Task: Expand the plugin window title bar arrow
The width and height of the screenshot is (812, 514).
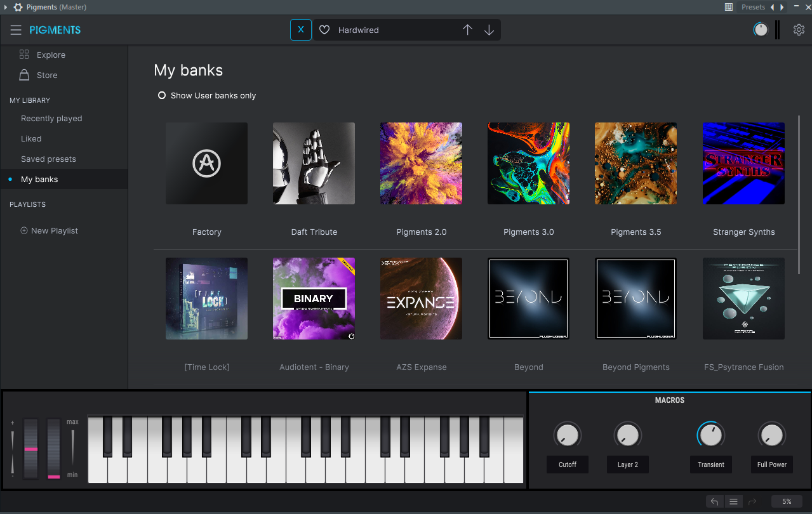Action: tap(6, 7)
